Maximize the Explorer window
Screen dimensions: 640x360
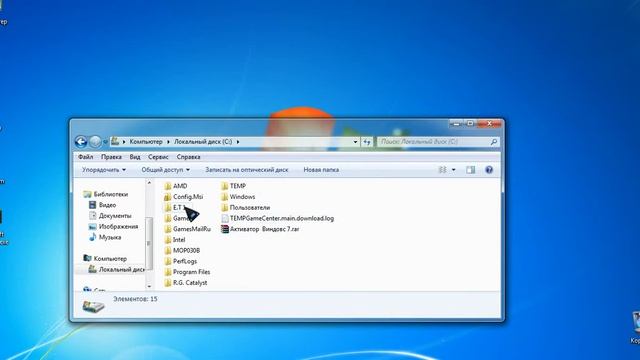[471, 123]
